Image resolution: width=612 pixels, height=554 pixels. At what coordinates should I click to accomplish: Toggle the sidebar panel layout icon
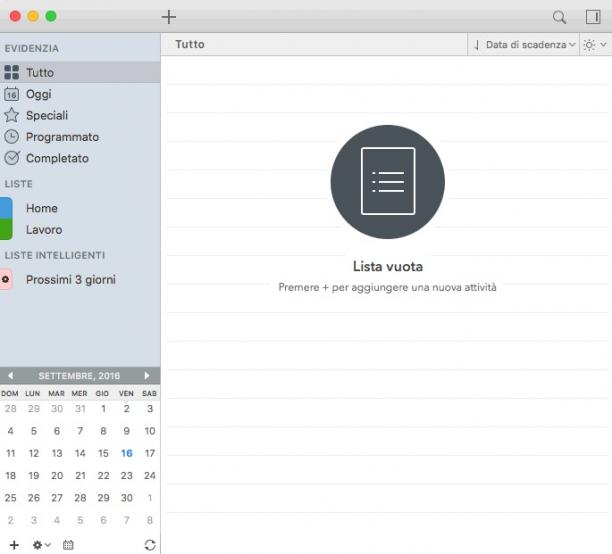tap(593, 17)
